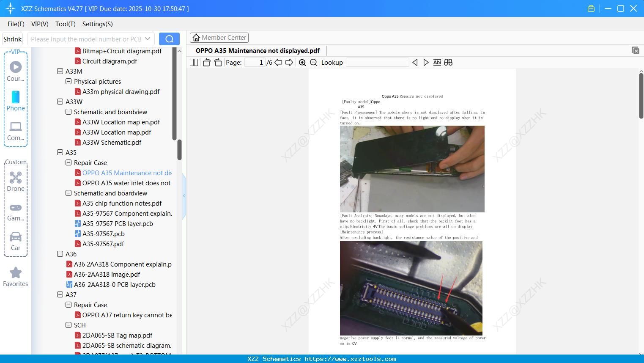Screen dimensions: 644x363
Task: Open A35-97567.pcb boardview file
Action: click(103, 234)
